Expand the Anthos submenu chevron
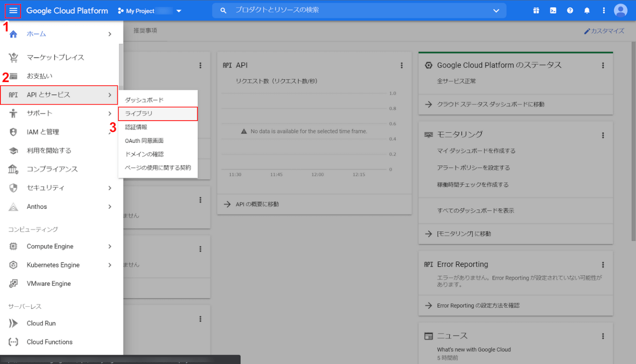 pyautogui.click(x=110, y=207)
